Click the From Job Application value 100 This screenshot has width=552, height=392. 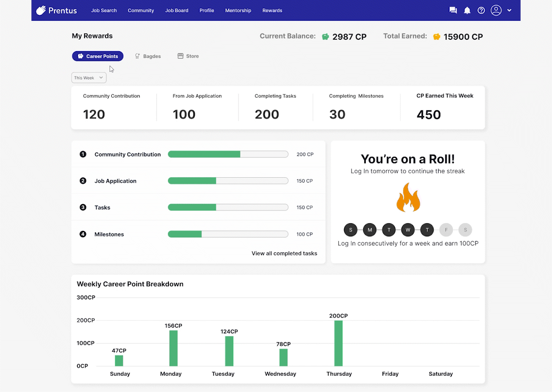pyautogui.click(x=184, y=115)
